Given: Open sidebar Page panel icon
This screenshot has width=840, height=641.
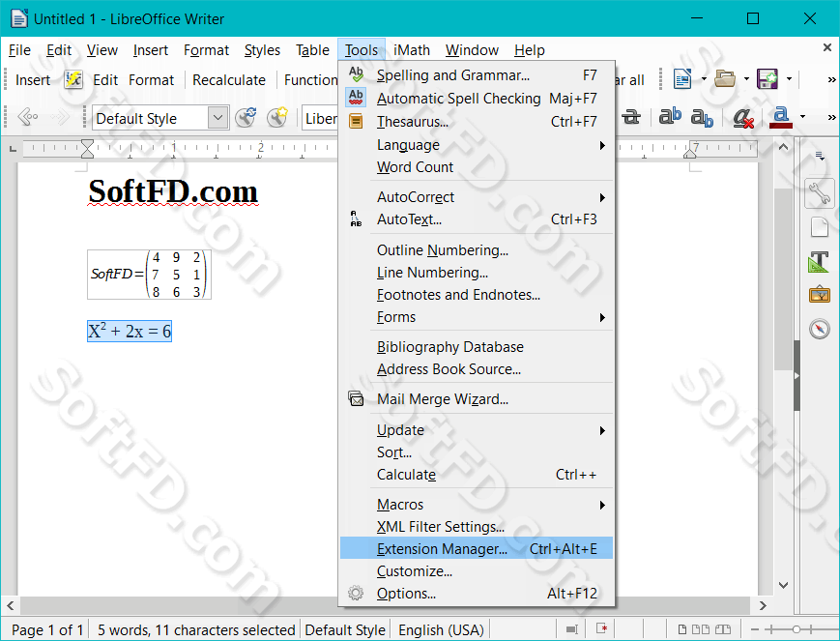Looking at the screenshot, I should click(819, 227).
